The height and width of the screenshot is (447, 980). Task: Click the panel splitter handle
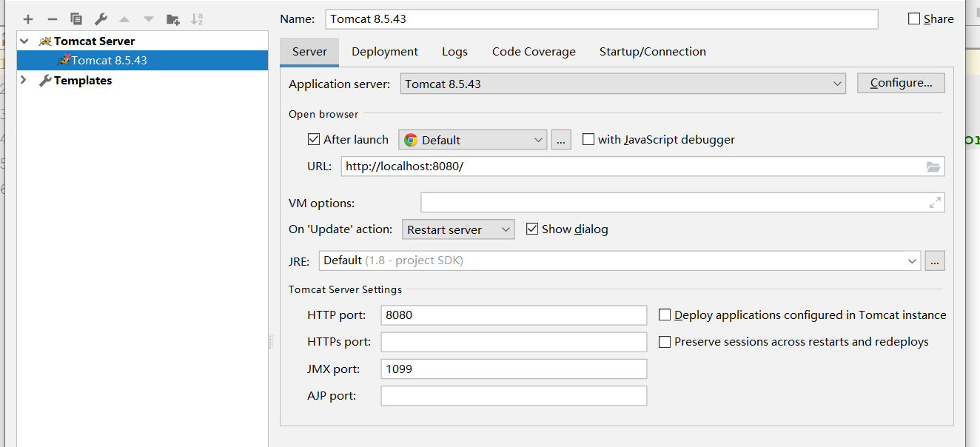click(x=271, y=342)
